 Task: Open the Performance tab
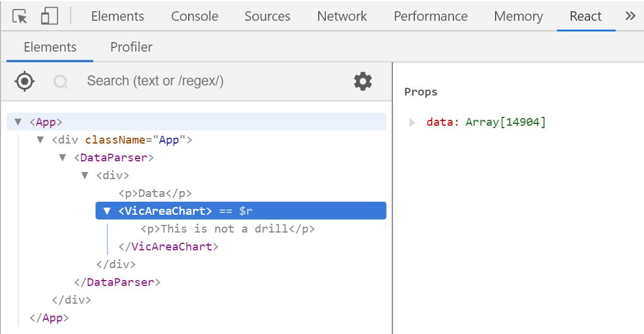coord(430,16)
